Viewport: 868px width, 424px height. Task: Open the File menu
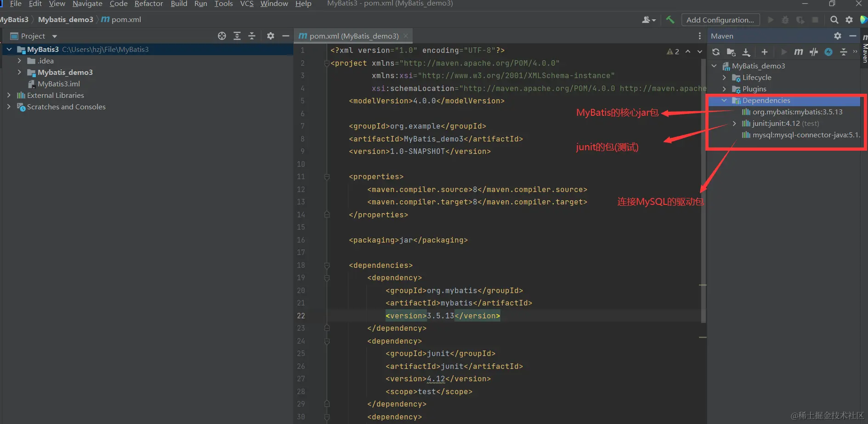click(16, 4)
